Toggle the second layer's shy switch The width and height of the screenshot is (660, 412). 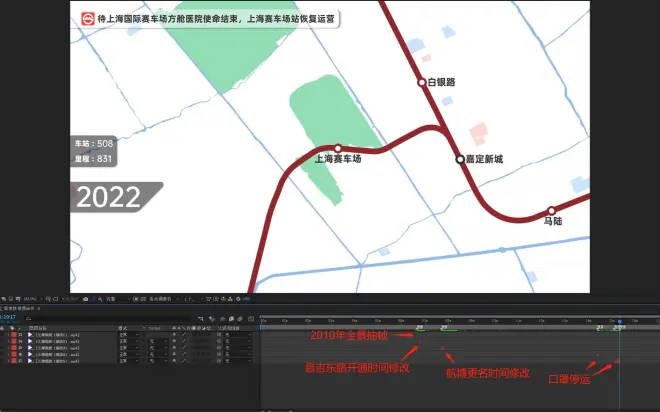(174, 341)
